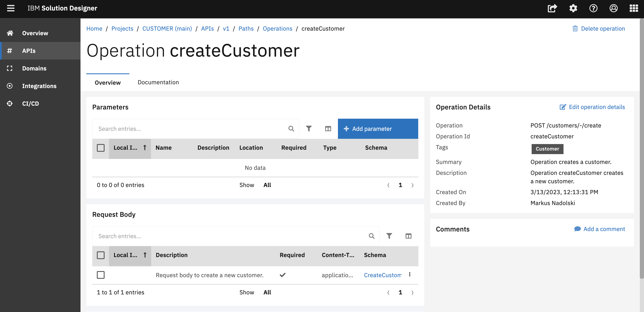Viewport: 644px width, 312px height.
Task: Check the request body entry row checkbox
Action: coord(100,275)
